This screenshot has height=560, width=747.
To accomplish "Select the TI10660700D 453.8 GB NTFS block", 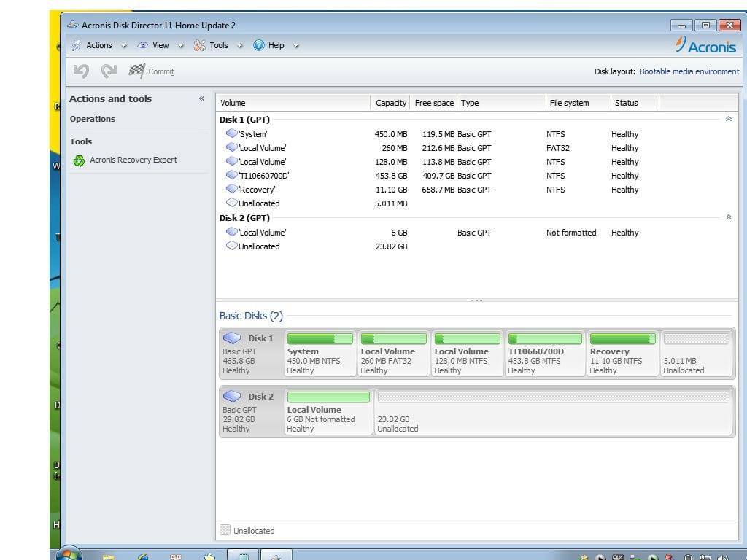I will (545, 354).
